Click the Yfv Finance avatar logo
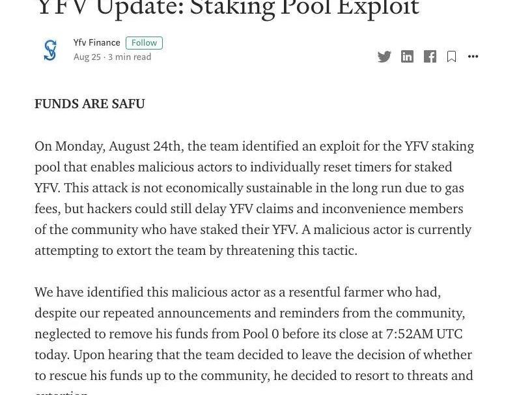The width and height of the screenshot is (532, 395). (50, 50)
